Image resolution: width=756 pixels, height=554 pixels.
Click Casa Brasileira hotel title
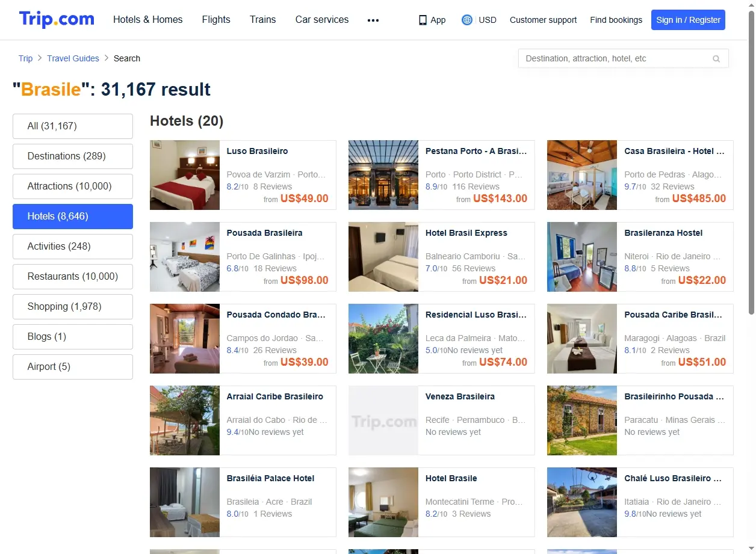(675, 151)
